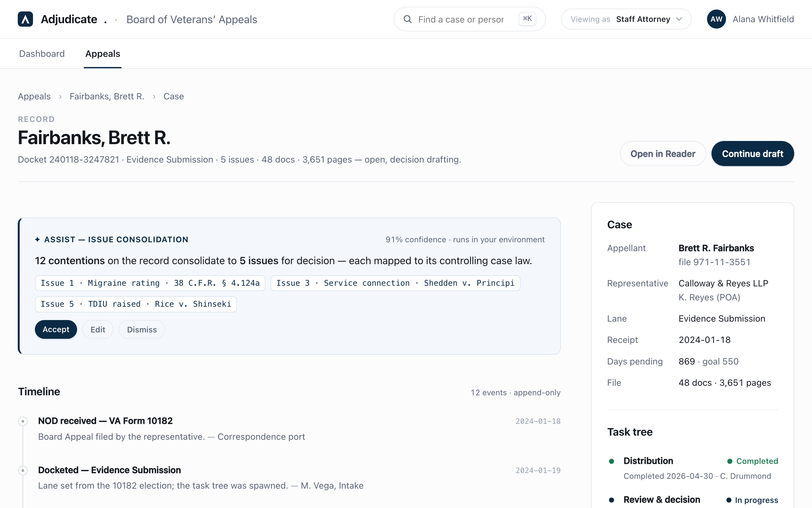Click Completed 2026-04-30 · C. Drummond text

pyautogui.click(x=697, y=476)
